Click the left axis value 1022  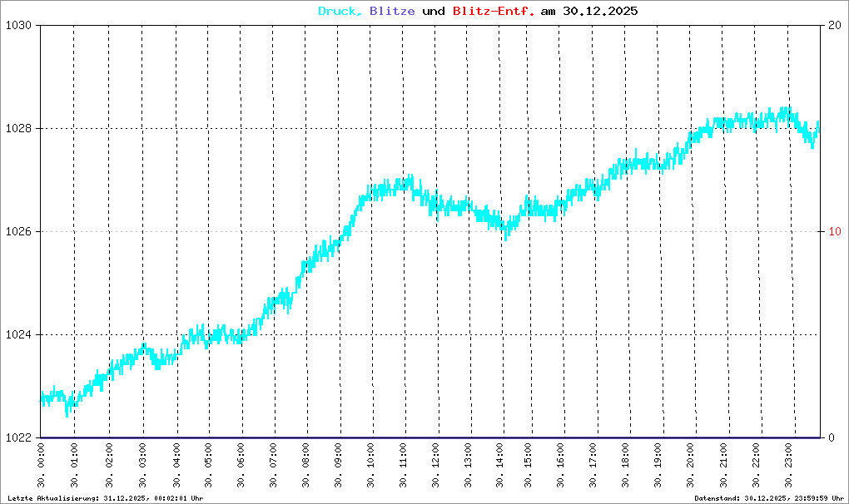click(x=18, y=437)
